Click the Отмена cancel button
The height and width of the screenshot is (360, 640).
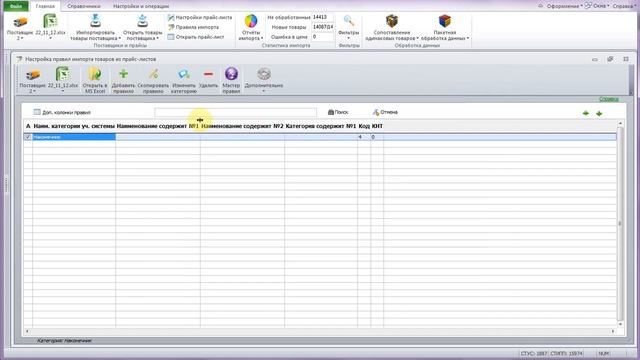[385, 112]
